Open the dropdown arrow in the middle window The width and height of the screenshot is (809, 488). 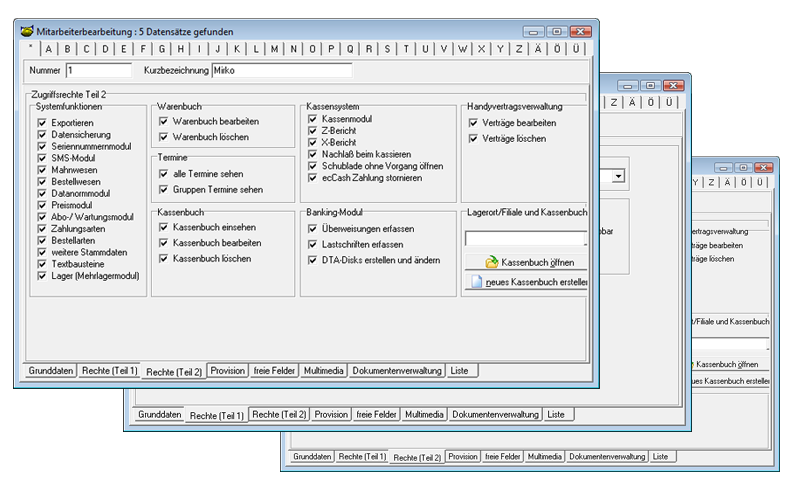(618, 176)
